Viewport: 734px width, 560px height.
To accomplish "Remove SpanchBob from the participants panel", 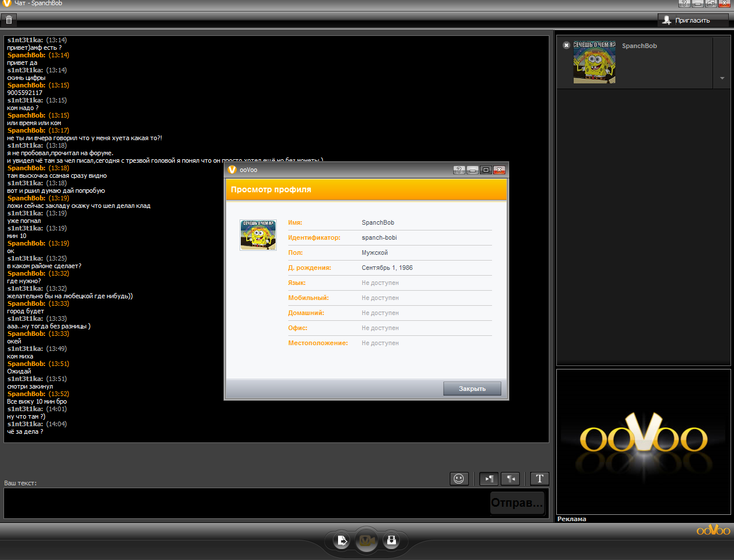I will [x=567, y=45].
